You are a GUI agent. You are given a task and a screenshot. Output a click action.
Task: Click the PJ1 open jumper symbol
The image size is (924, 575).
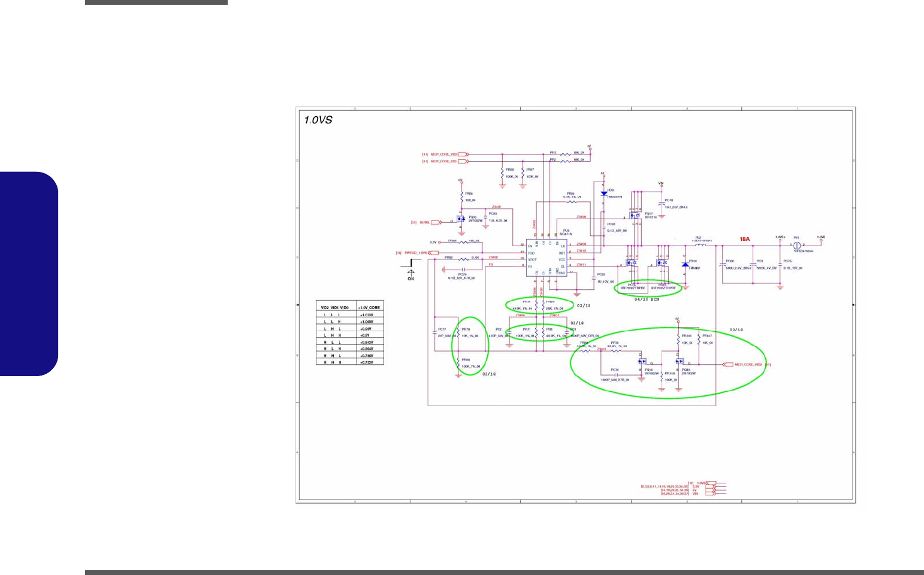(x=796, y=245)
